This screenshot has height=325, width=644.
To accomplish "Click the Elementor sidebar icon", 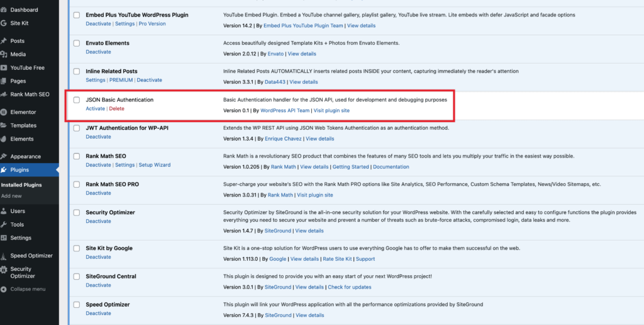I will (4, 112).
